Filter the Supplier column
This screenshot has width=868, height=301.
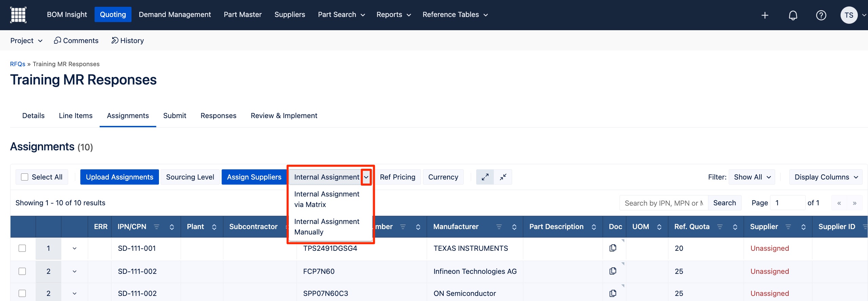coord(788,227)
